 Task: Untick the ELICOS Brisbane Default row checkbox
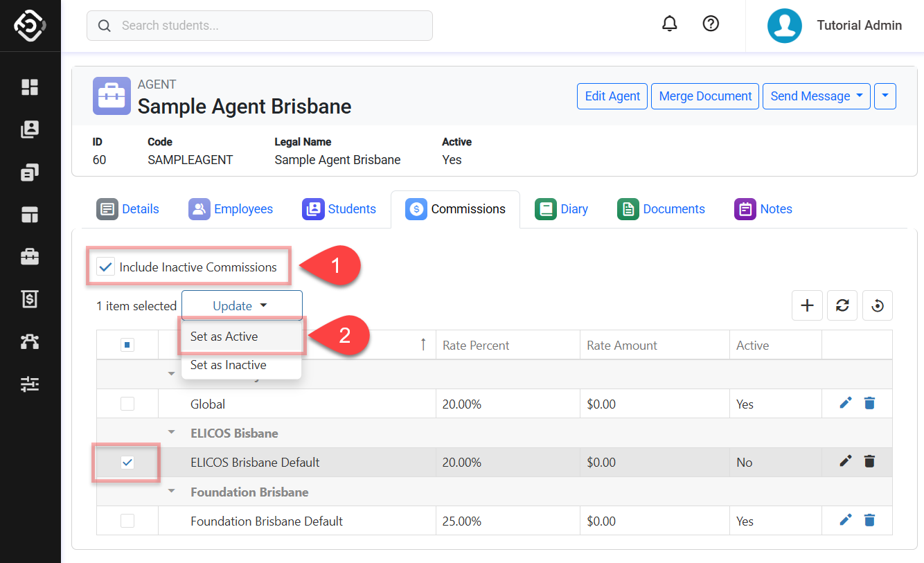click(x=127, y=463)
